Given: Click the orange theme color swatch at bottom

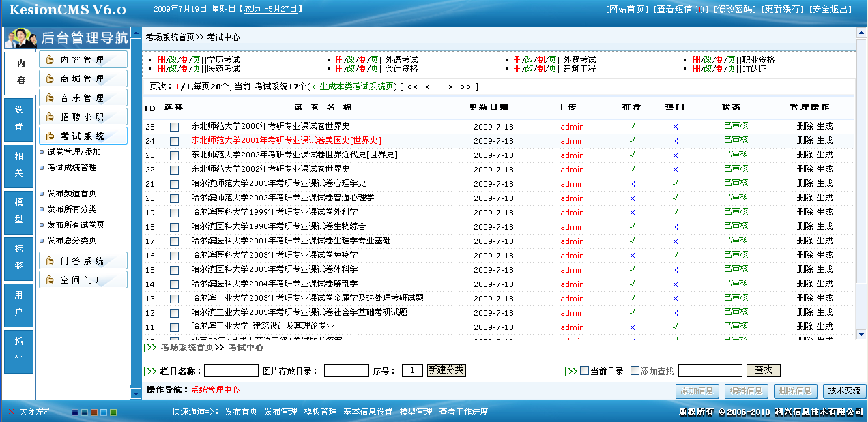Looking at the screenshot, I should click(x=94, y=412).
